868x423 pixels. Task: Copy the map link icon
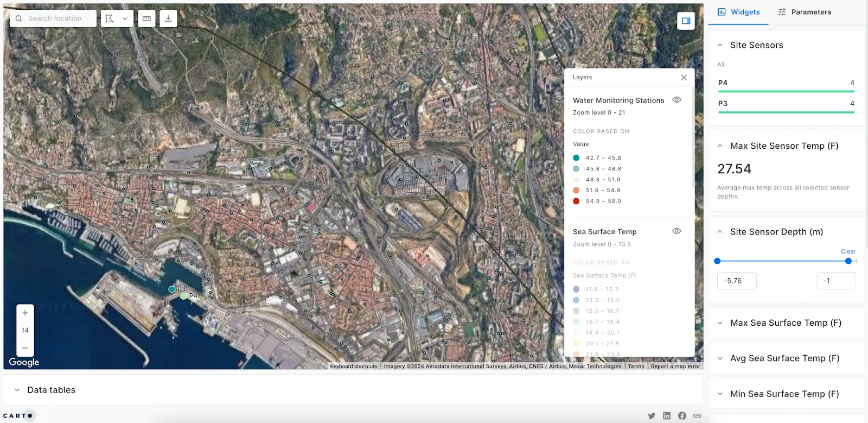click(697, 416)
